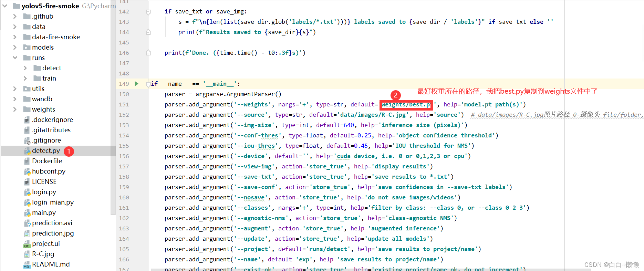Expand the data folder arrow
The width and height of the screenshot is (644, 271).
pyautogui.click(x=15, y=27)
